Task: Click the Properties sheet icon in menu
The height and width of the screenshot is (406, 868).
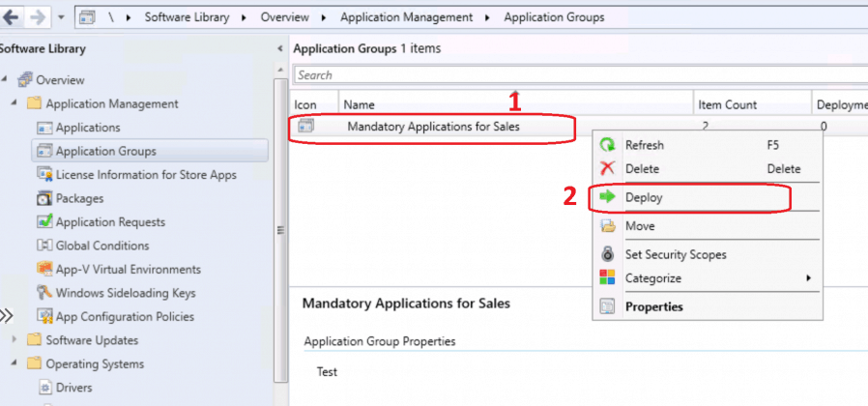Action: click(x=608, y=306)
